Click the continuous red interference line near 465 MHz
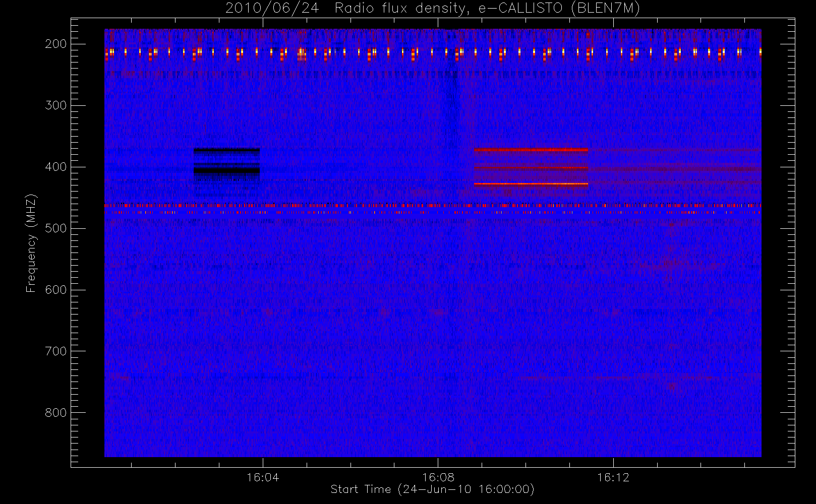816x504 pixels. (x=433, y=206)
